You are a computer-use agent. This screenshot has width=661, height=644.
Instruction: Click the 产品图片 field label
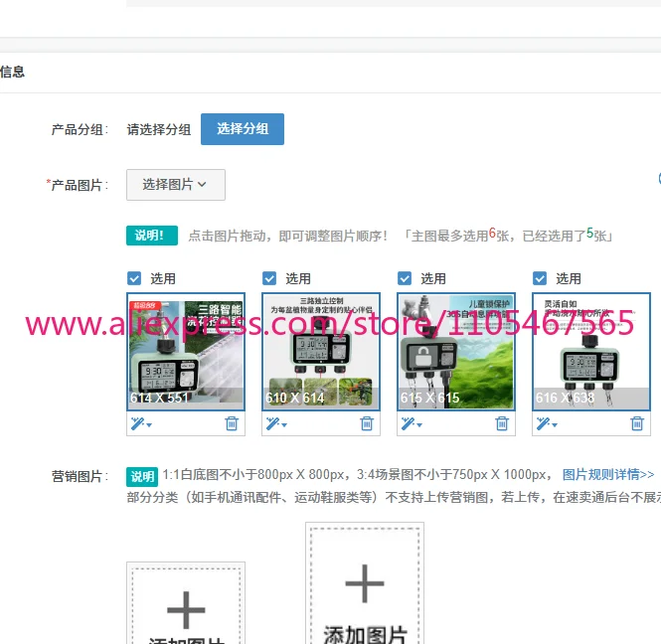click(78, 185)
